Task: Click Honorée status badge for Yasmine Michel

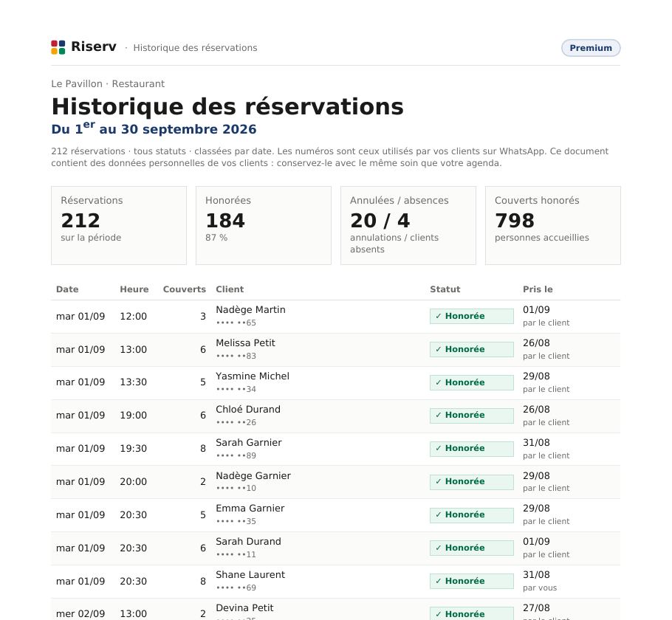Action: [x=471, y=382]
